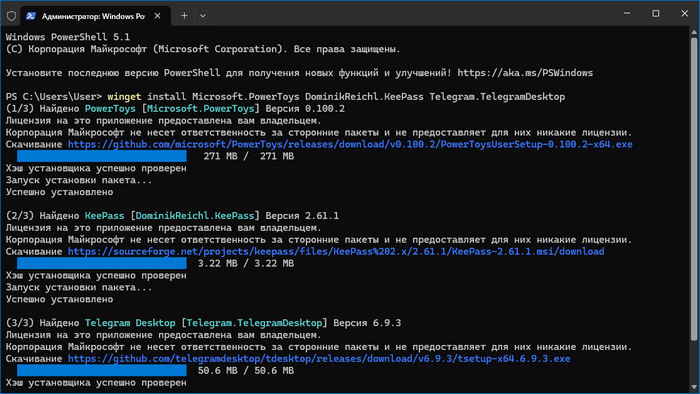This screenshot has height=394, width=700.
Task: Click the PowerShell icon on the tab
Action: point(31,16)
